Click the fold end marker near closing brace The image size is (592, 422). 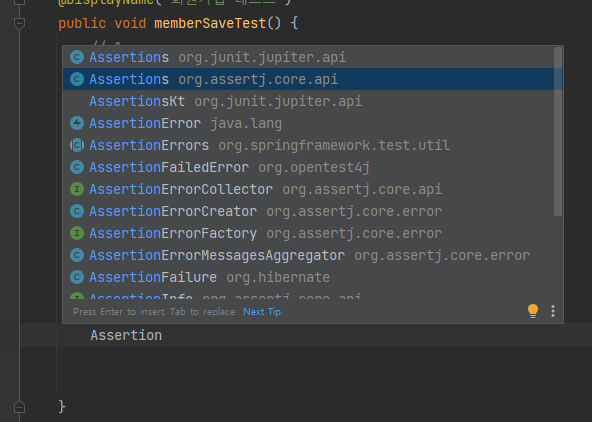point(19,407)
